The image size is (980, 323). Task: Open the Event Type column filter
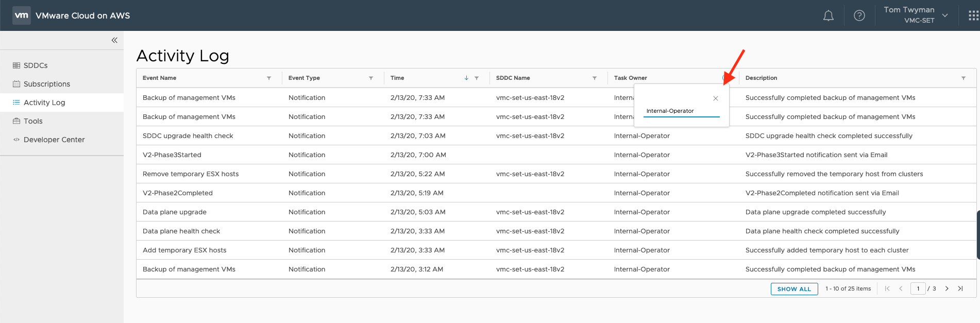click(x=371, y=78)
